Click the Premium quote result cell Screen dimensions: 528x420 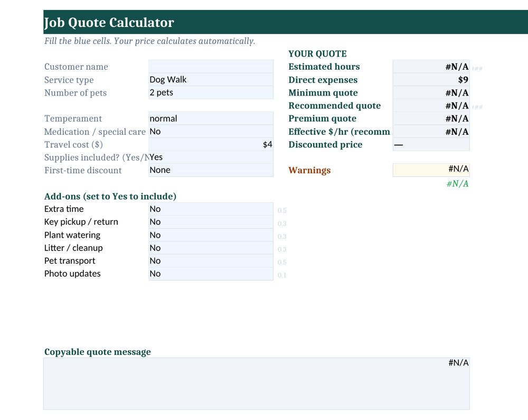[431, 118]
